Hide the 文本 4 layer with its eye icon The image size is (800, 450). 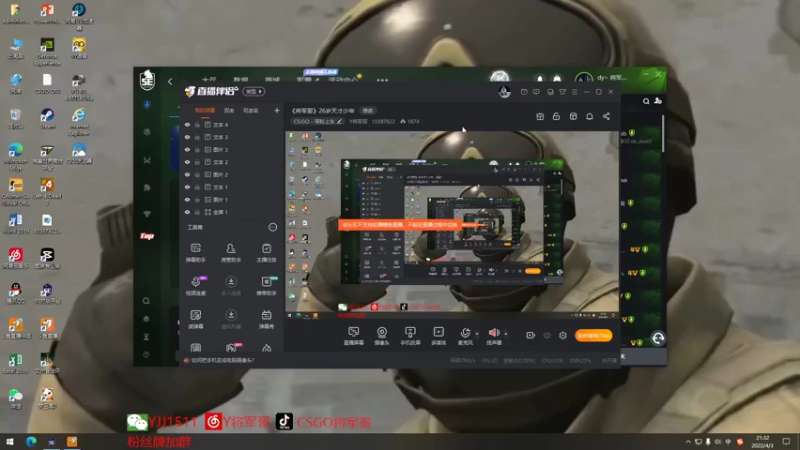tap(187, 124)
